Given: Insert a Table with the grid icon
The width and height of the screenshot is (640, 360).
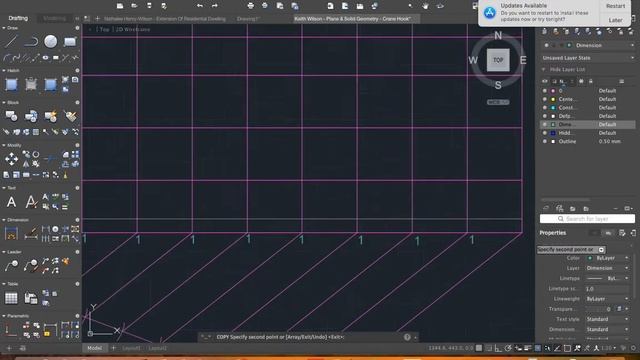Looking at the screenshot, I should [x=11, y=298].
